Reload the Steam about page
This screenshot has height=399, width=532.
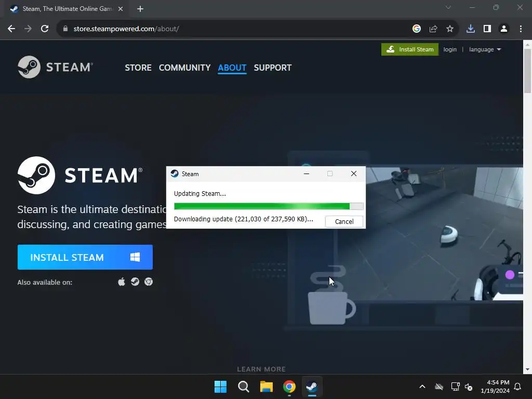point(45,29)
